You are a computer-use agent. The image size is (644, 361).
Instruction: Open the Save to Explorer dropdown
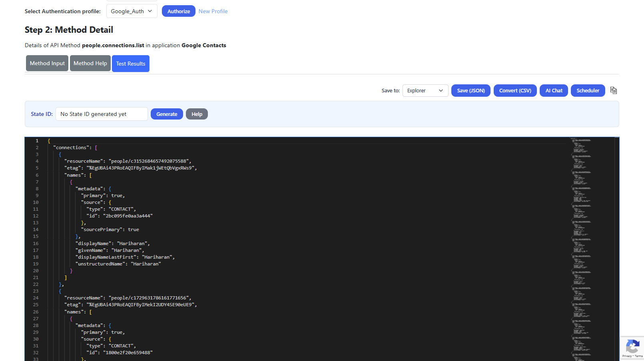[x=425, y=91]
